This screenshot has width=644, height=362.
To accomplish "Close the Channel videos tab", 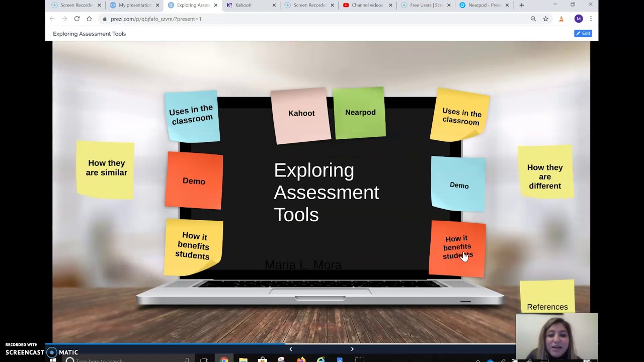I will (x=390, y=5).
